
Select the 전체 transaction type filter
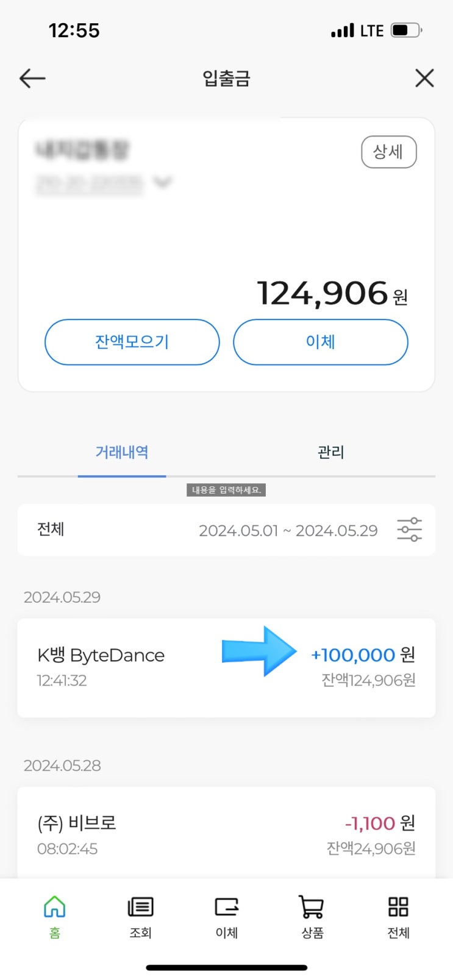point(51,529)
